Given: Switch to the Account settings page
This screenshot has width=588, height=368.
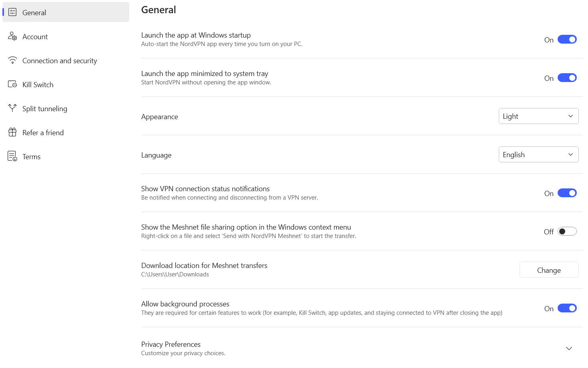Looking at the screenshot, I should coord(35,36).
